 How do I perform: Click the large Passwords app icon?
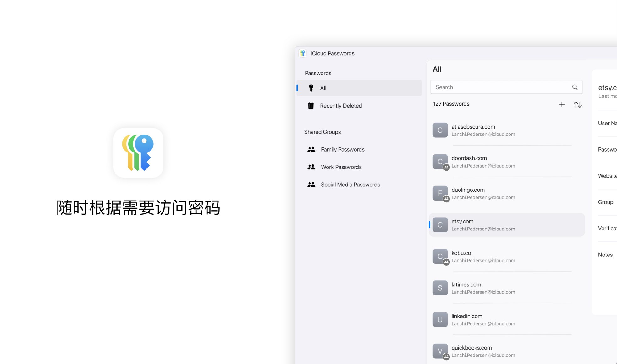click(x=138, y=153)
